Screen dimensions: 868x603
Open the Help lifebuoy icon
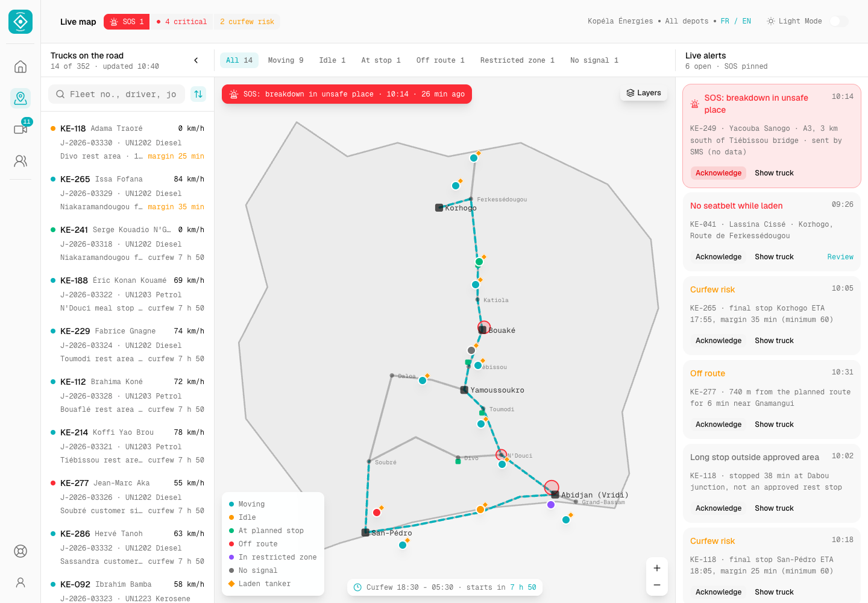pos(20,551)
